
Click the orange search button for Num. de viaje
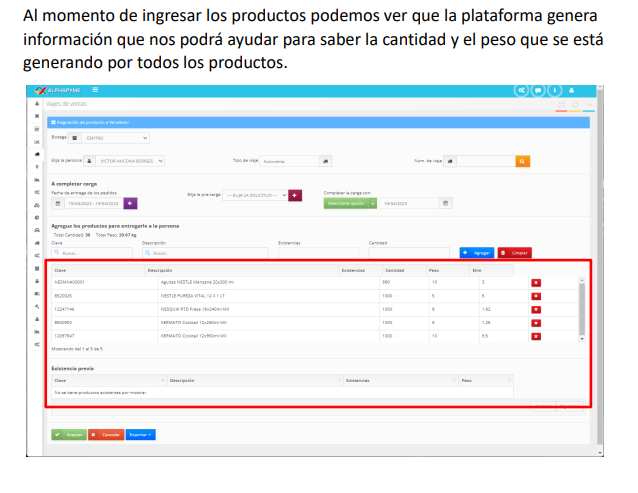[522, 160]
